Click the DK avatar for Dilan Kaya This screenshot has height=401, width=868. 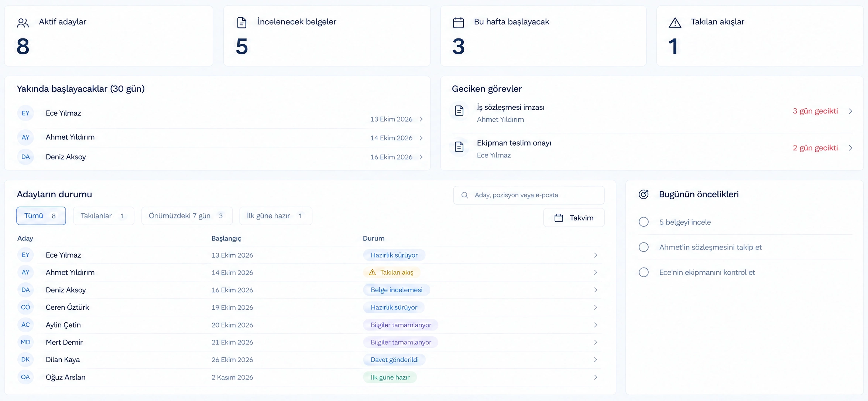[x=25, y=360]
